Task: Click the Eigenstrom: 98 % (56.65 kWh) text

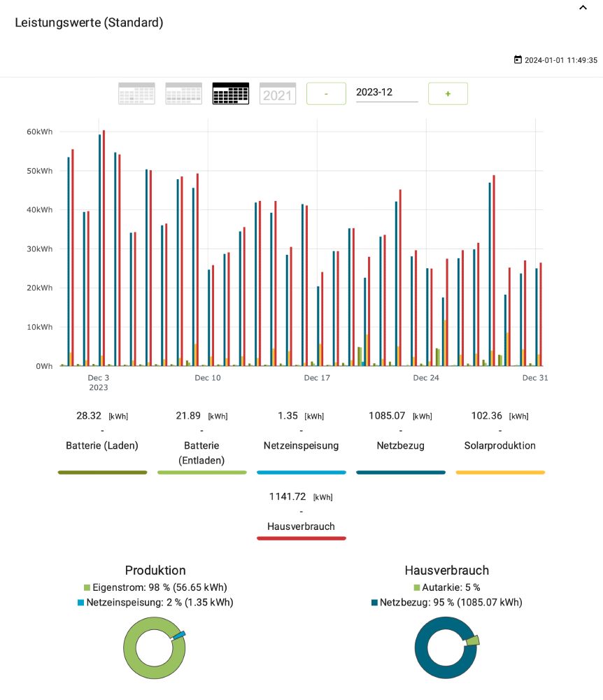Action: (159, 587)
